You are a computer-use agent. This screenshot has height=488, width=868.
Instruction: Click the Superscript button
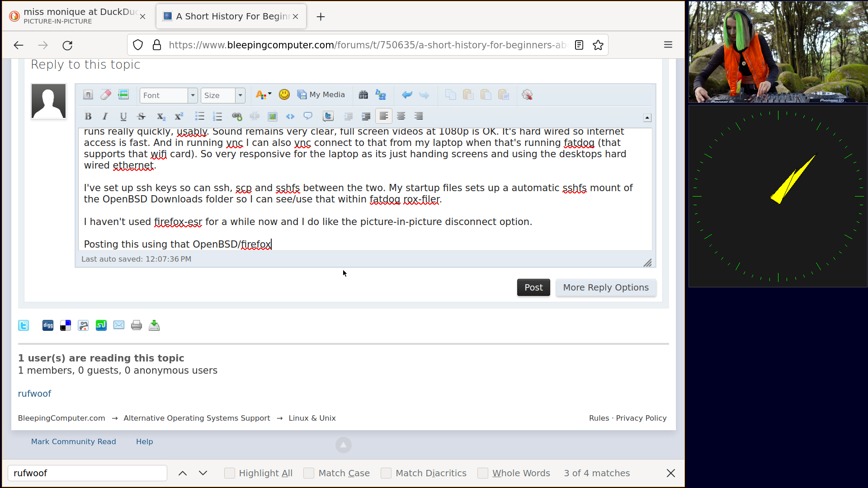[x=179, y=116]
